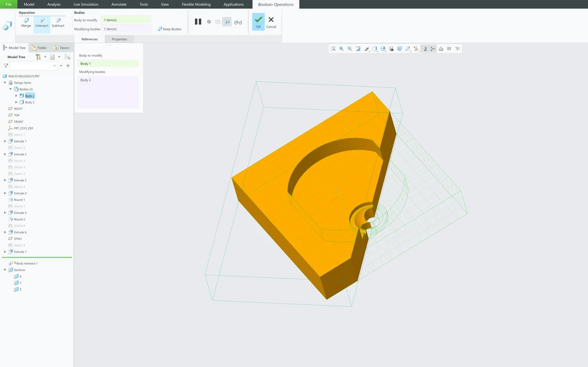Click the Model Tree filter funnel icon
This screenshot has width=588, height=367.
[x=6, y=65]
